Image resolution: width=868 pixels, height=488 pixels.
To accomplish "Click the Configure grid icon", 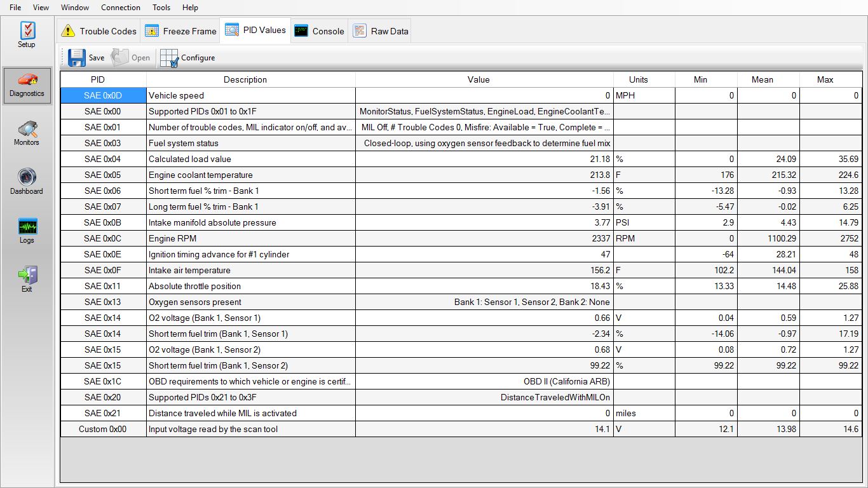I will tap(170, 58).
